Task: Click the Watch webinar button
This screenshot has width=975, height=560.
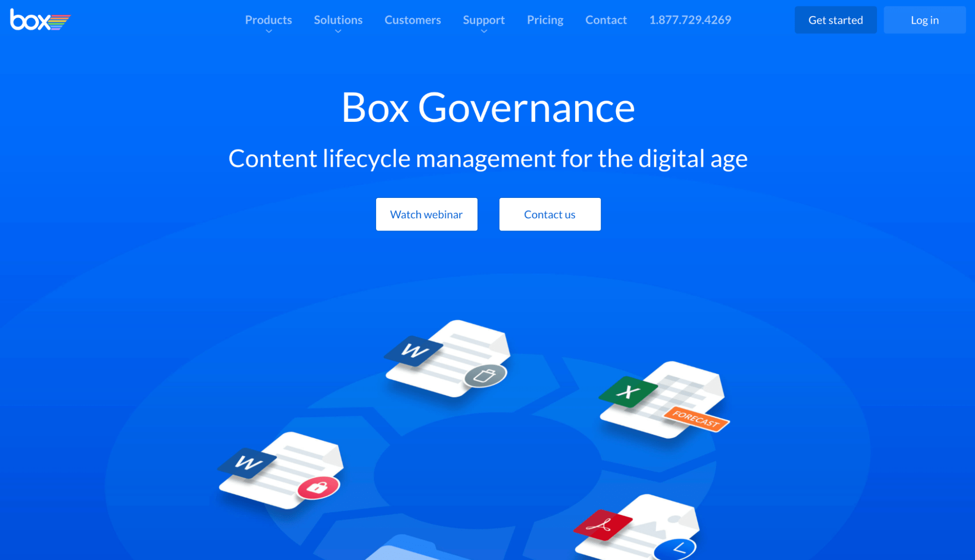Action: coord(426,214)
